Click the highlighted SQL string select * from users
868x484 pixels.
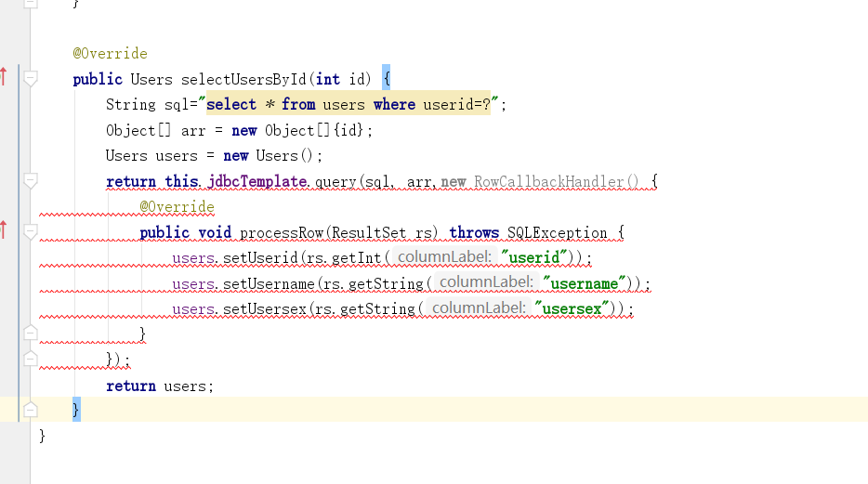click(349, 105)
